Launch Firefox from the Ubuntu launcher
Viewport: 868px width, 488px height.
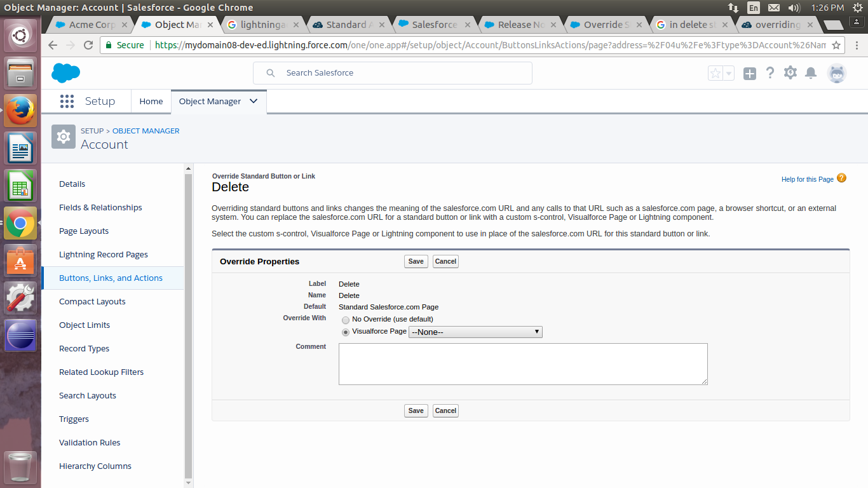pyautogui.click(x=20, y=111)
